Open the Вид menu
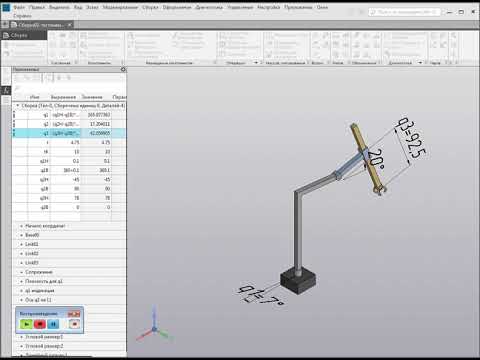The width and height of the screenshot is (480, 360). [78, 7]
